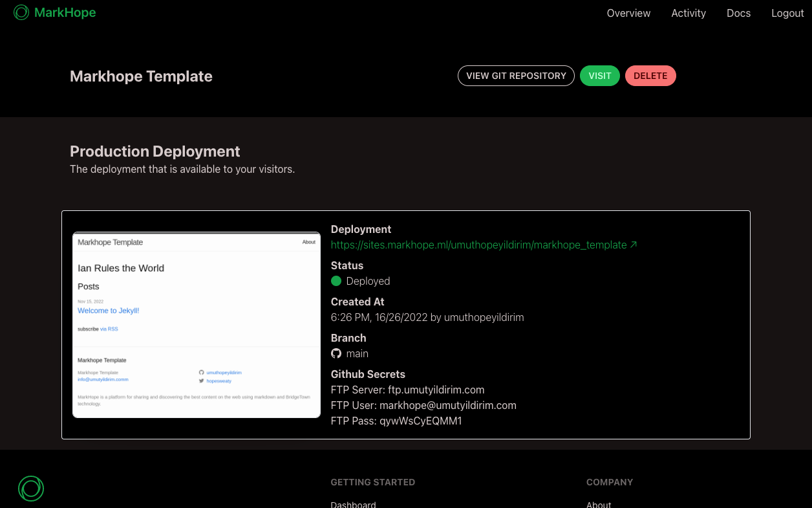Click Logout in the navigation bar
Image resolution: width=812 pixels, height=508 pixels.
click(x=787, y=13)
